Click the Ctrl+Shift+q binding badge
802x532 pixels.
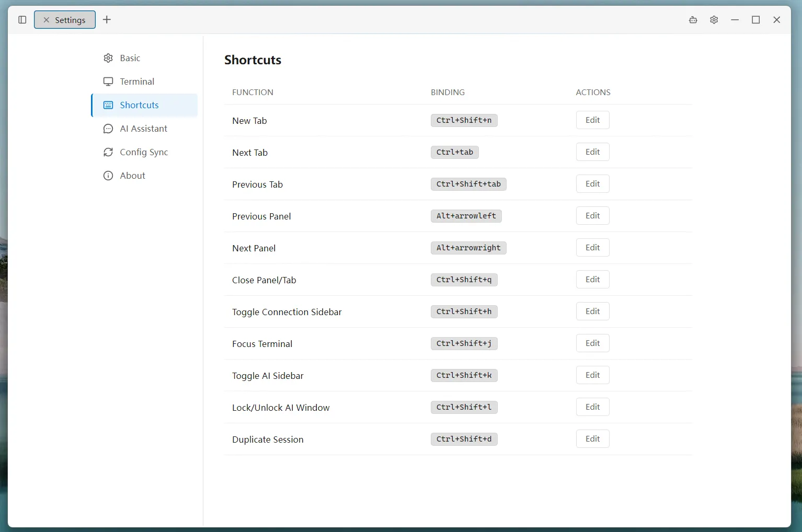(464, 280)
